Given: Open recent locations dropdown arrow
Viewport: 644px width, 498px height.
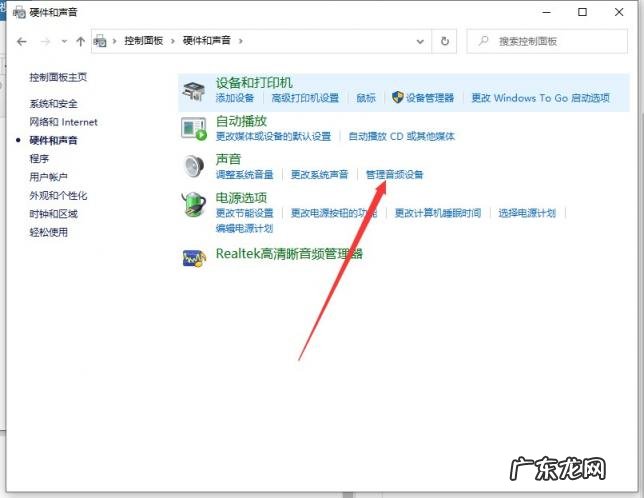Looking at the screenshot, I should (x=64, y=41).
